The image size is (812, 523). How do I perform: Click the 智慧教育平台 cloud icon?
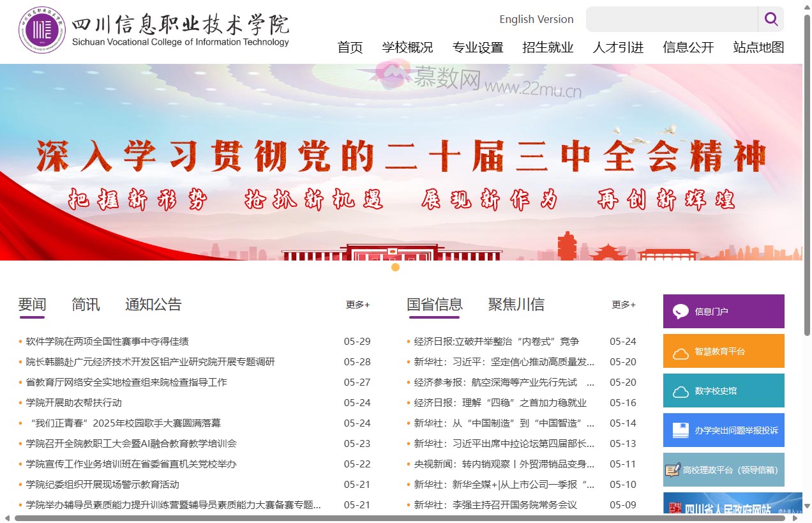click(681, 352)
